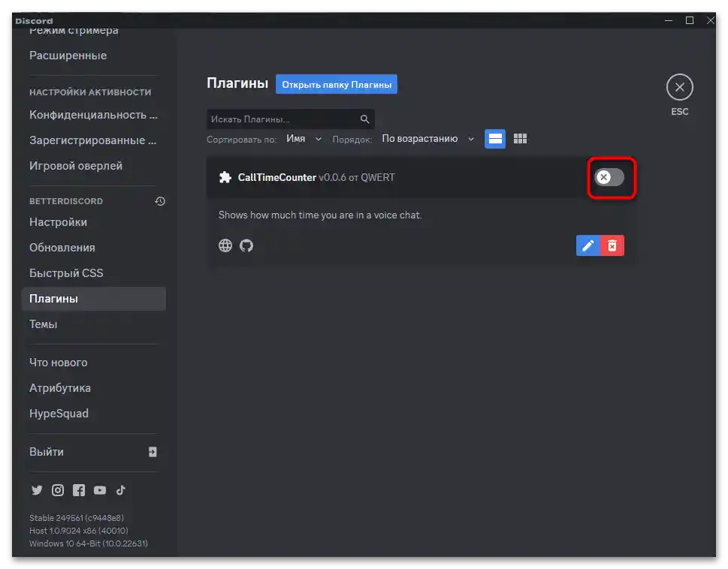The height and width of the screenshot is (569, 728).
Task: Click the log out arrow icon
Action: tap(153, 452)
